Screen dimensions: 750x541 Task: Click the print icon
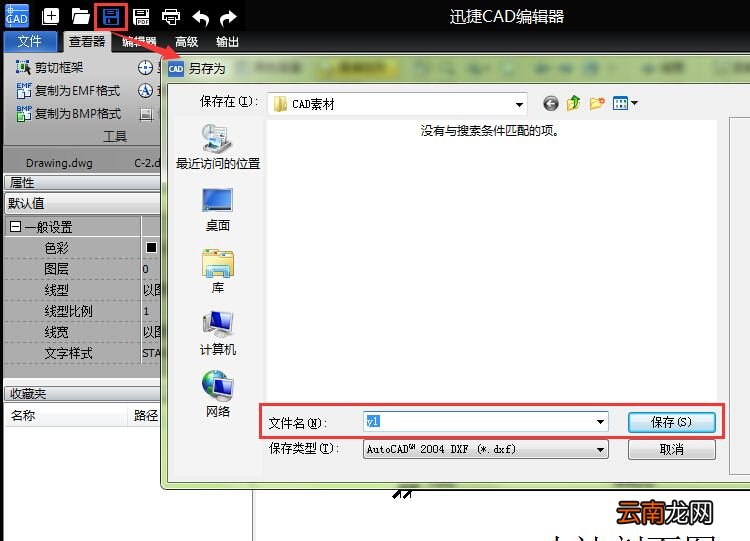(171, 17)
